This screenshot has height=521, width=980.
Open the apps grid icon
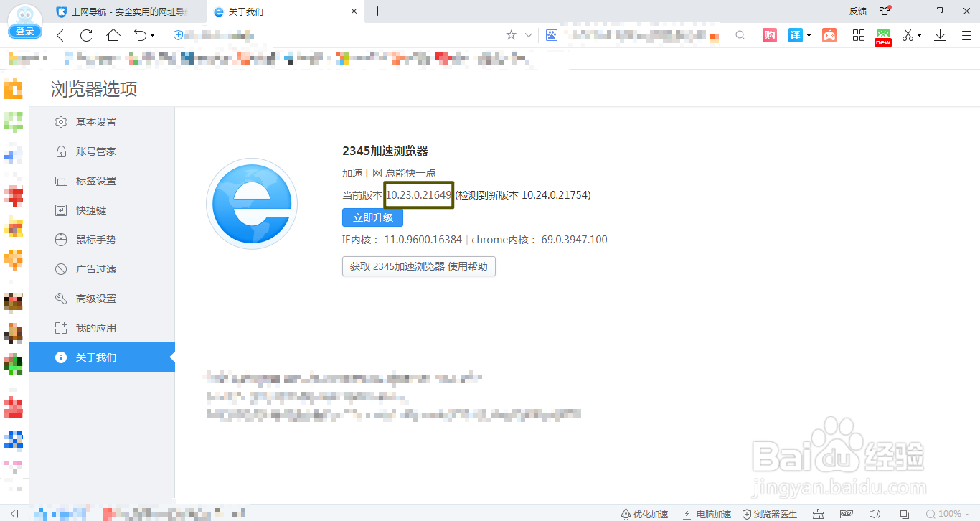[x=859, y=35]
